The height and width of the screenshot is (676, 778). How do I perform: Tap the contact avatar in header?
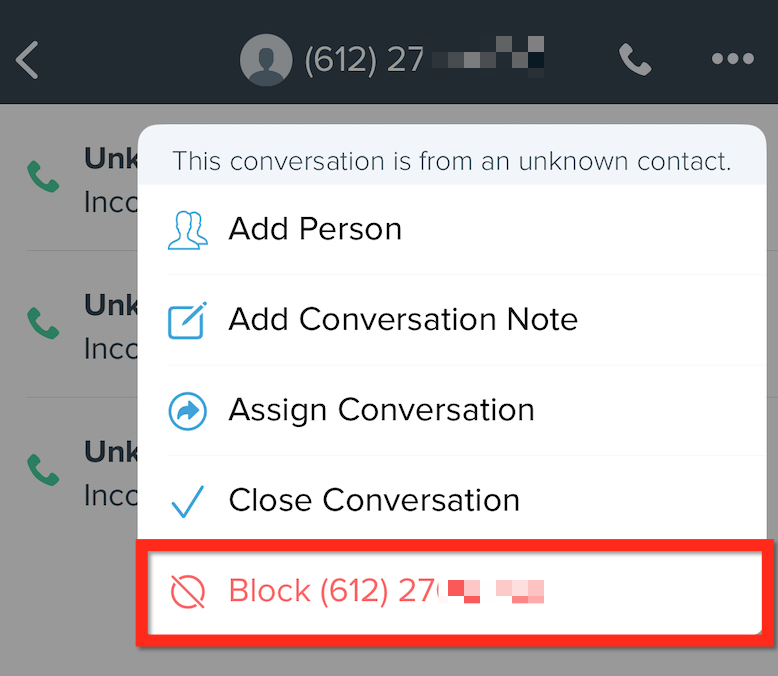point(266,60)
